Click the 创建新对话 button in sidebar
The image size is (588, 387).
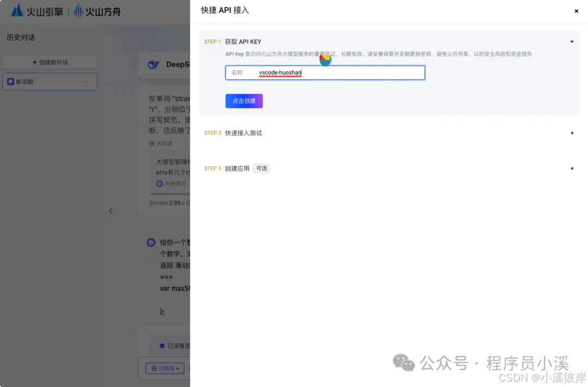50,62
